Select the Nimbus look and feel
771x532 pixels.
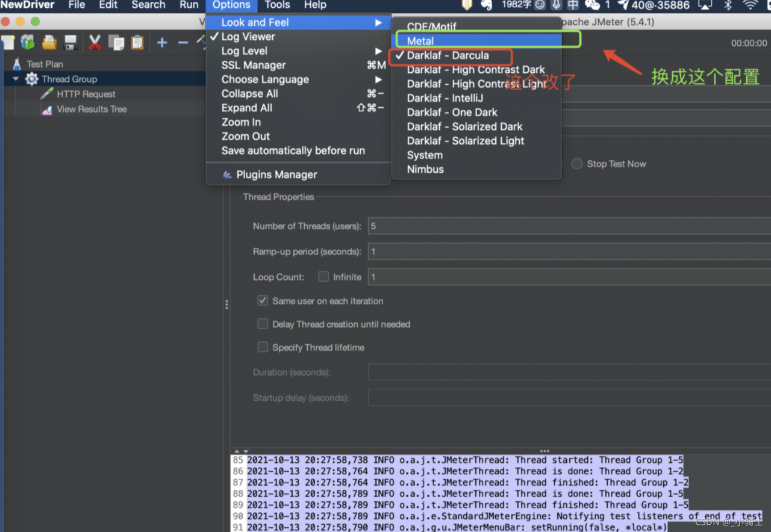(476, 170)
